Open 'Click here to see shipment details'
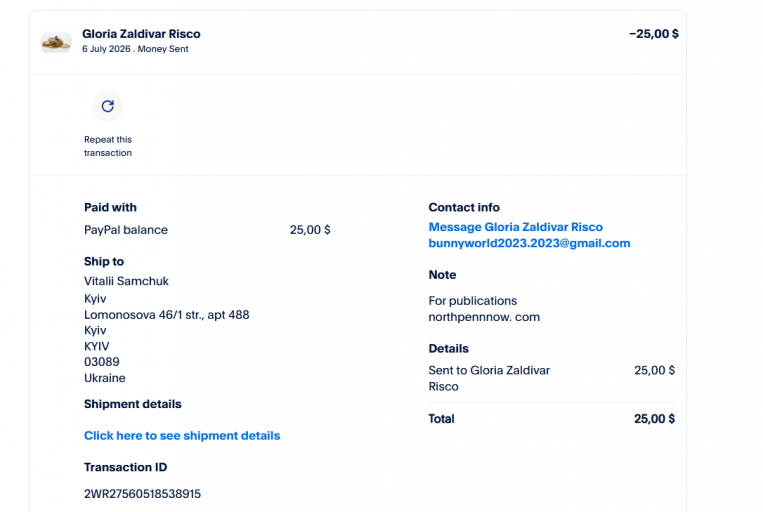 [x=182, y=436]
